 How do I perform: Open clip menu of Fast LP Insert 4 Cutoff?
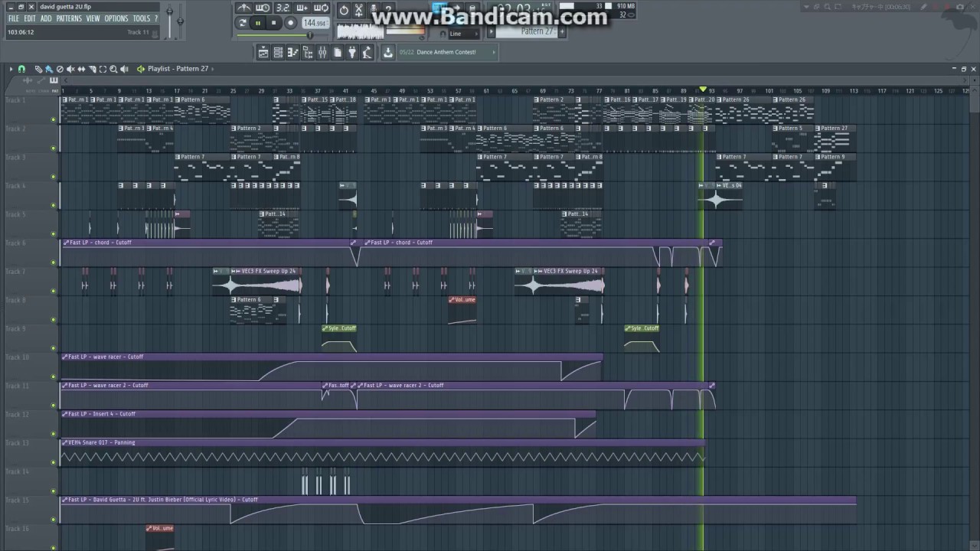66,414
